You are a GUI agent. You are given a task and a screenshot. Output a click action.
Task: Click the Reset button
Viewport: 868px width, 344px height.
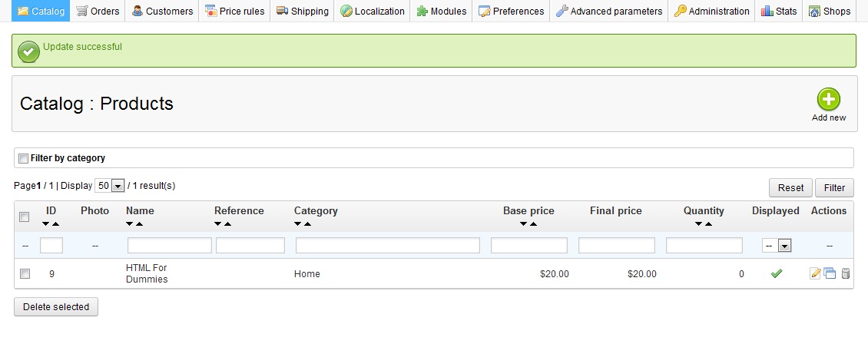(790, 187)
